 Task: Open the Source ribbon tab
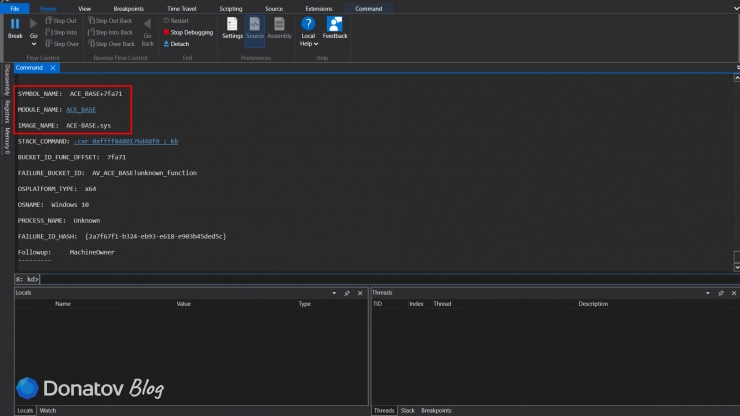274,8
